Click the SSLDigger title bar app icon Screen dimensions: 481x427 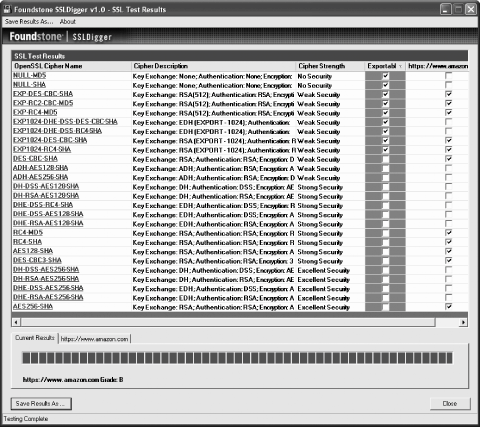coord(7,9)
